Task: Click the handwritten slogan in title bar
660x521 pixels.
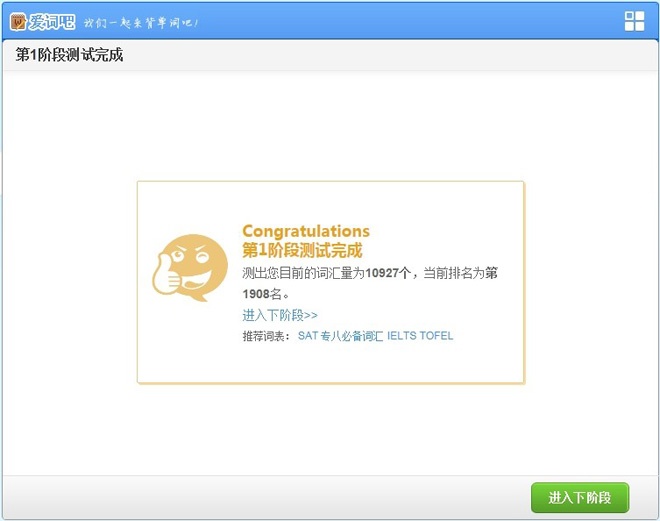Action: coord(140,22)
